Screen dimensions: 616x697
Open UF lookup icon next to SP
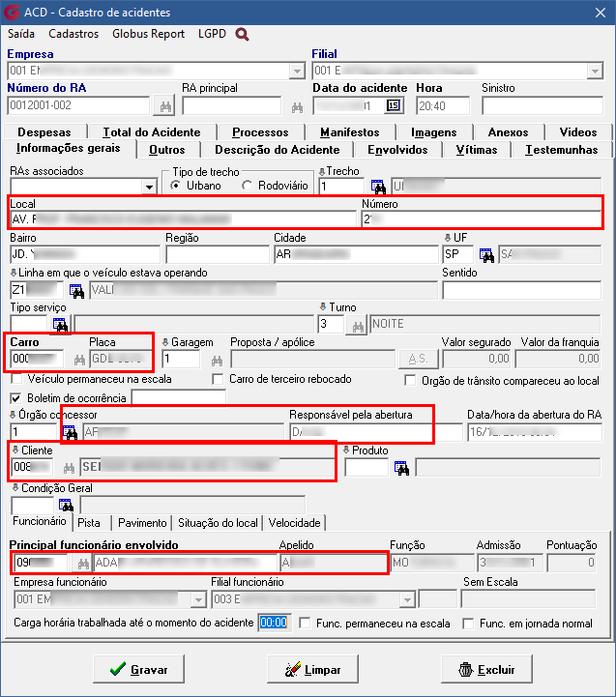click(x=486, y=254)
